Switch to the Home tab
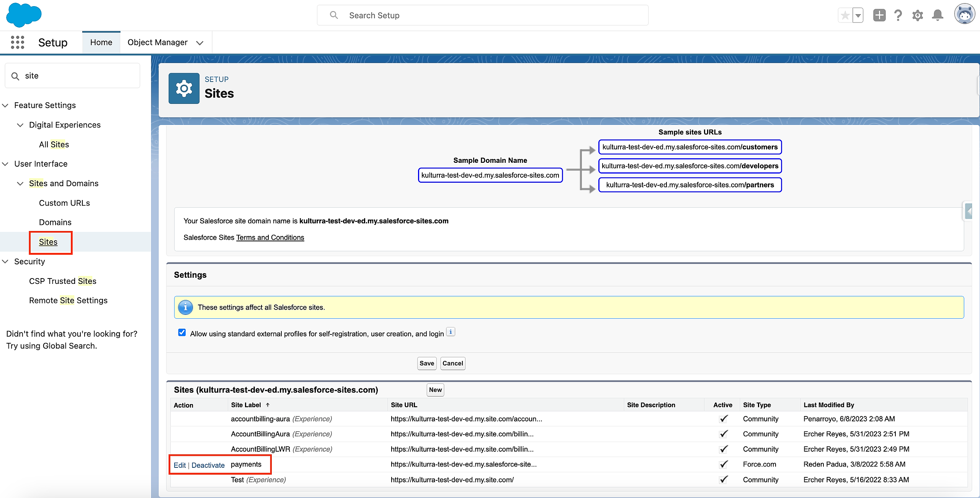 pos(101,43)
